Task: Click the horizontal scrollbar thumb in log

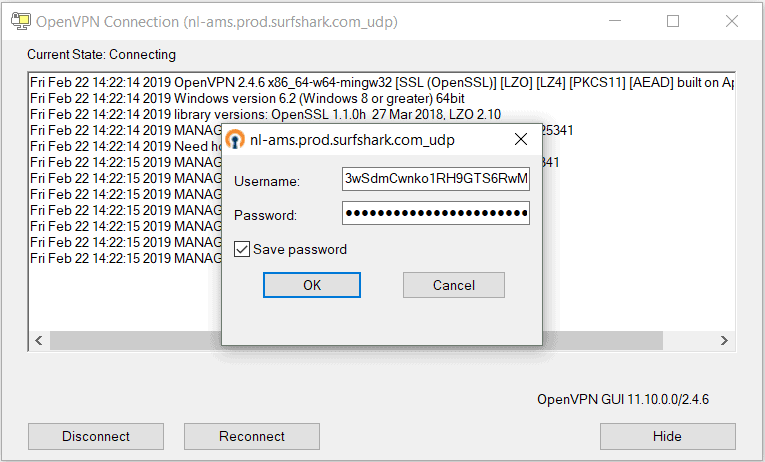Action: (x=356, y=340)
